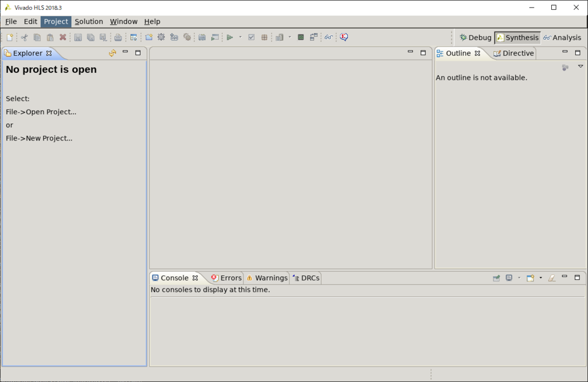Click the Outline panel toolbar icon
The image size is (588, 382).
coord(565,68)
